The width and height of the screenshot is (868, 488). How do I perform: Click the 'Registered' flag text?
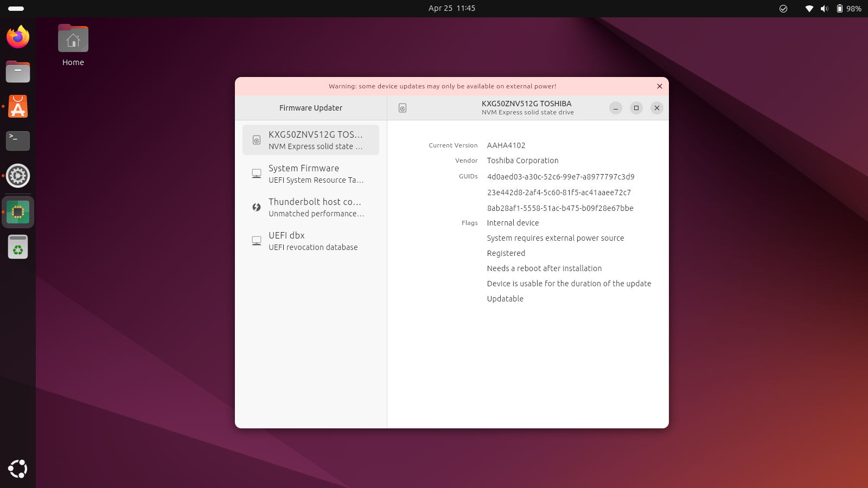click(x=506, y=253)
